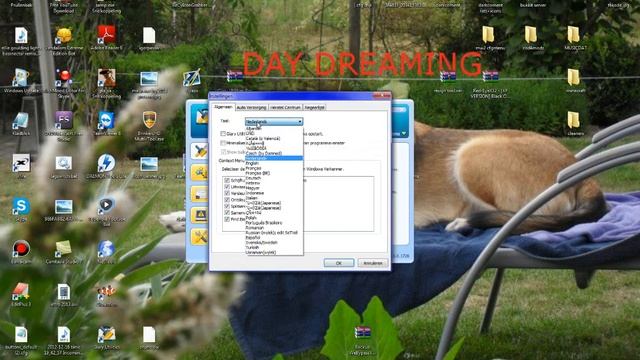Open the TeamViewer desktop shortcut

click(x=106, y=121)
